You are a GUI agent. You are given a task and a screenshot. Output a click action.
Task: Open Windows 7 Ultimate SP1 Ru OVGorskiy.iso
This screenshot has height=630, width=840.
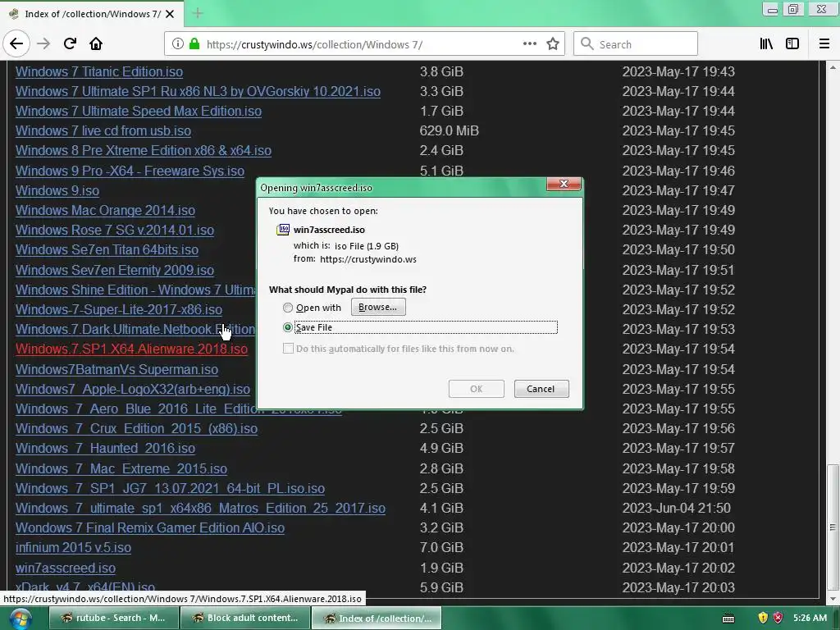coord(199,92)
